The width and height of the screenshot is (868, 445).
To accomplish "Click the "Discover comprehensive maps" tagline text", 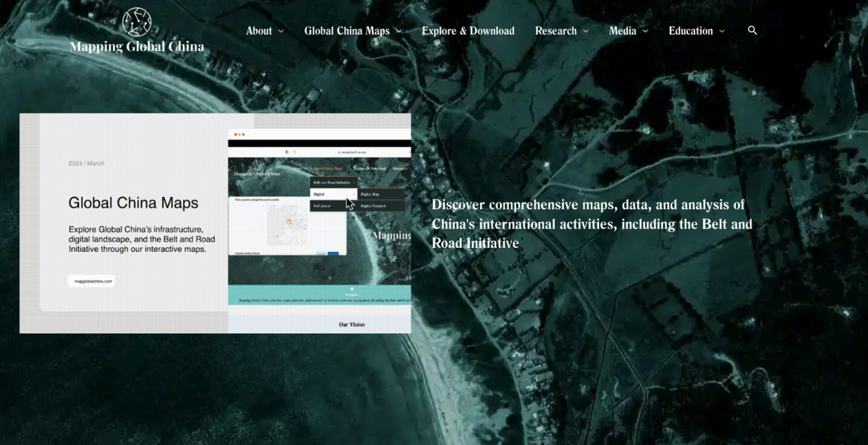I will point(592,224).
